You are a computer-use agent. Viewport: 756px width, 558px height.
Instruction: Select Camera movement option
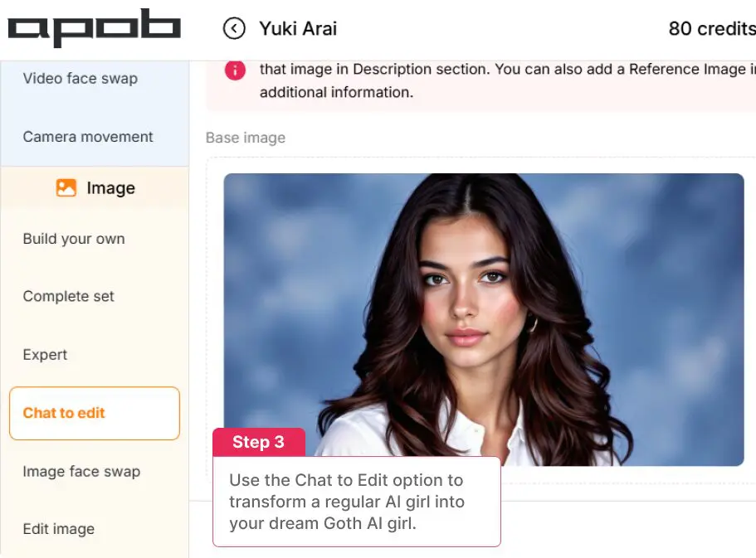88,137
